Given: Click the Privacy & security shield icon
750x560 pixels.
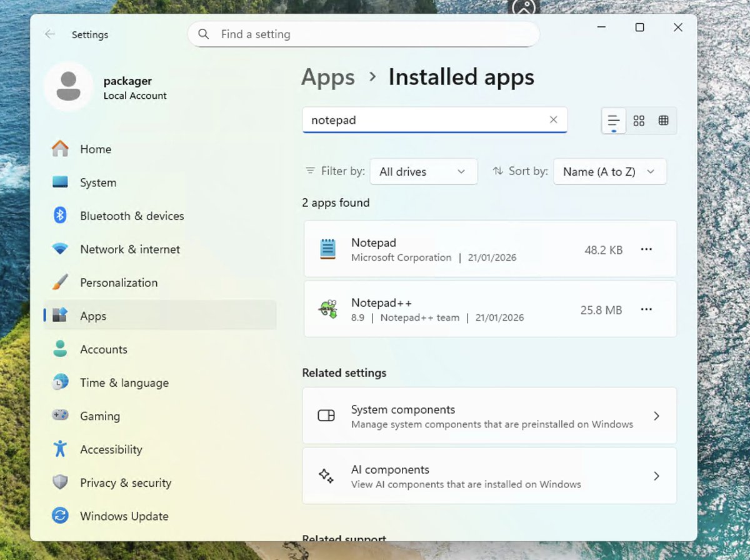Looking at the screenshot, I should (x=60, y=482).
